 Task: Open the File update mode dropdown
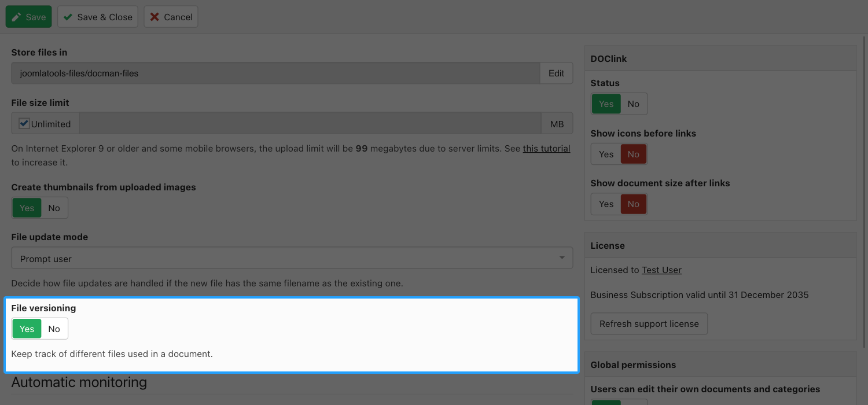coord(292,258)
